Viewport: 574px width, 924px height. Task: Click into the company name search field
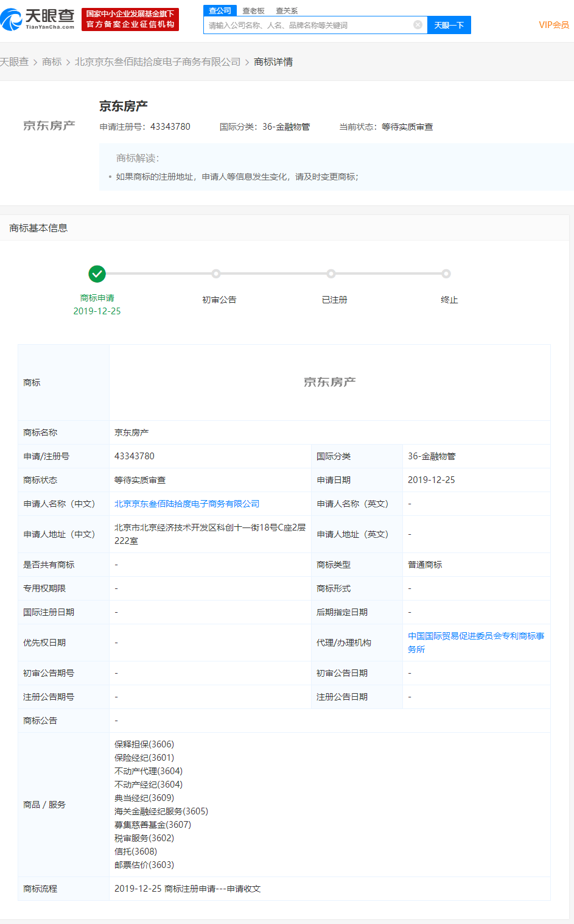(x=307, y=25)
